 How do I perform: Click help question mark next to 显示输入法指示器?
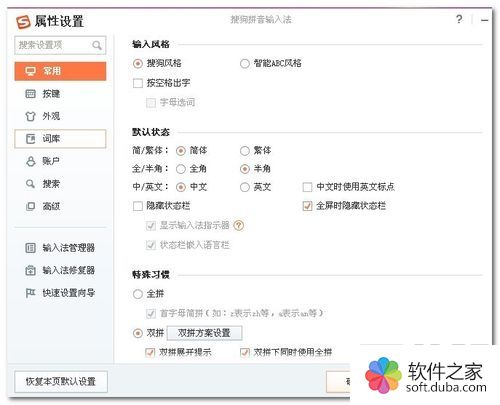tap(239, 226)
